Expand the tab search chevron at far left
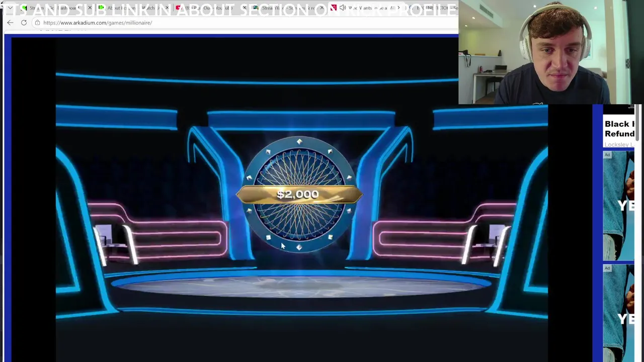The image size is (644, 362). pos(10,8)
